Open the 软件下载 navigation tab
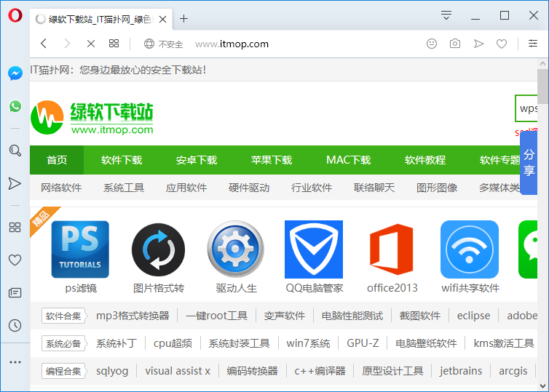The width and height of the screenshot is (549, 392). (x=122, y=160)
